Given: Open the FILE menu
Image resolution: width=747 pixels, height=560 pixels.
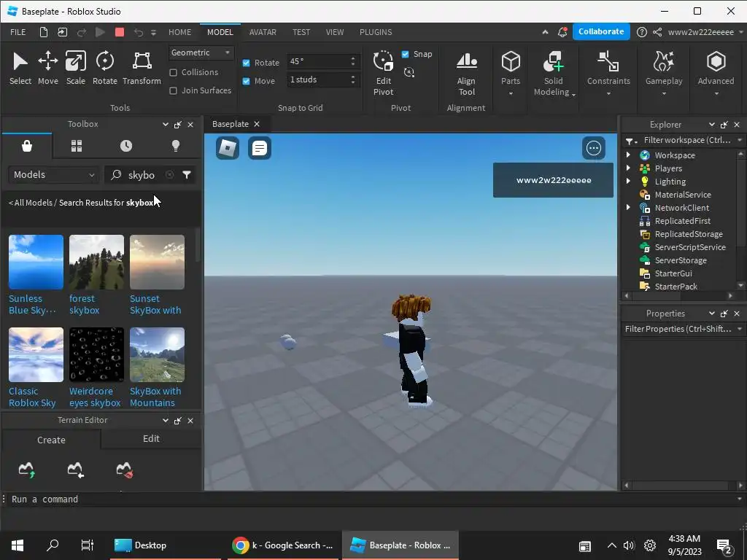Looking at the screenshot, I should pos(18,32).
